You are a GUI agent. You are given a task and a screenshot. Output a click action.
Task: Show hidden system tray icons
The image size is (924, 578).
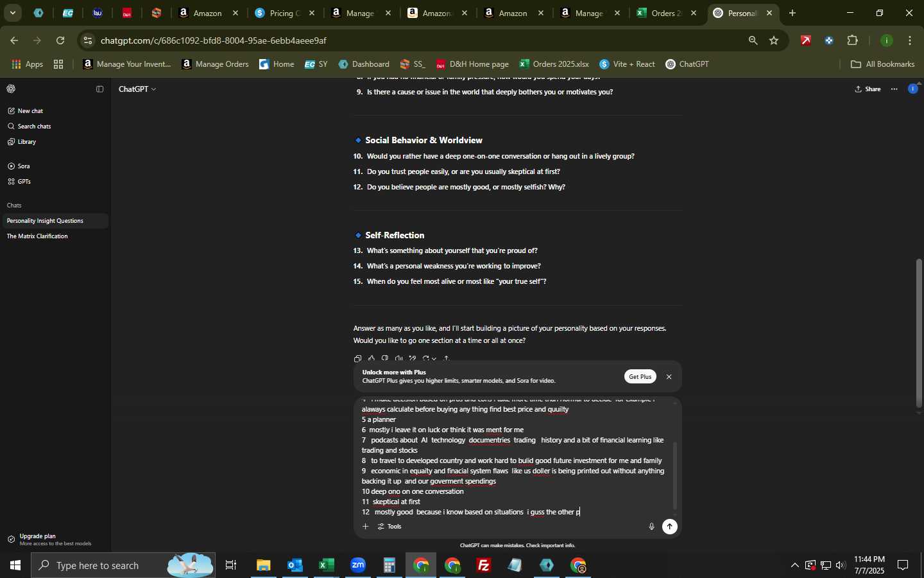[x=794, y=565]
